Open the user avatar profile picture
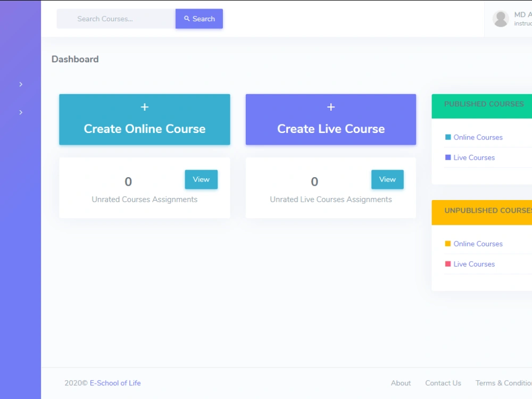 point(501,19)
